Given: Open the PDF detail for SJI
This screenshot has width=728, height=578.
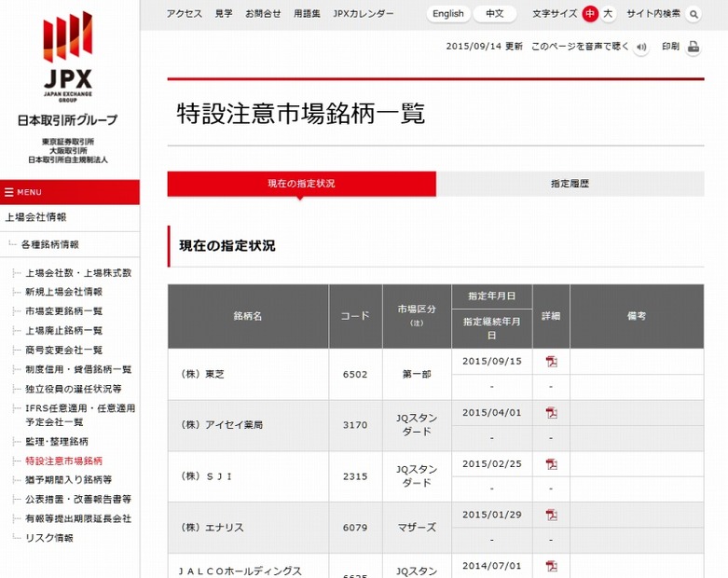Looking at the screenshot, I should 551,463.
